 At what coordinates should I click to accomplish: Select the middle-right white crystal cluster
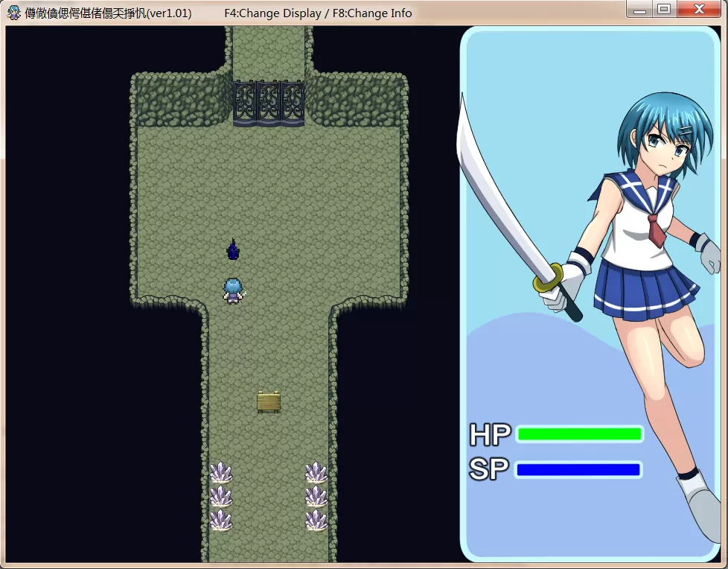[316, 496]
